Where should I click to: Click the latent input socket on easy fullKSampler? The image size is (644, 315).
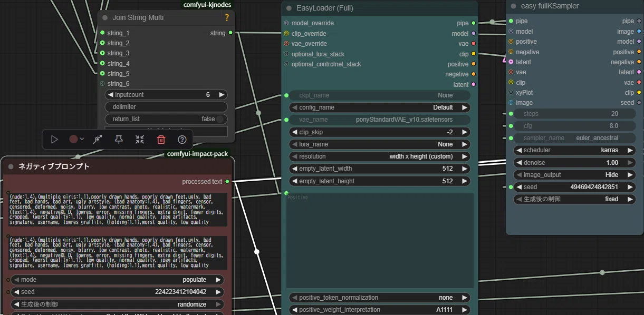[x=511, y=62]
